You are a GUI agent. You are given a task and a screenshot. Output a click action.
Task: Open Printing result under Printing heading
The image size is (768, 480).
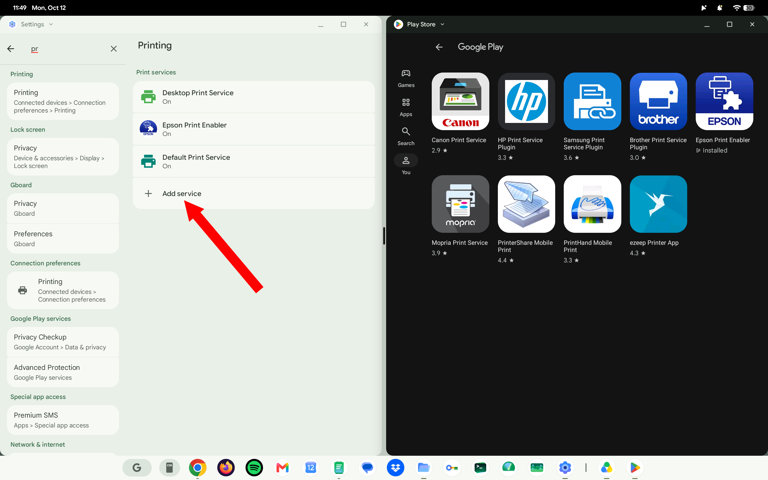(63, 101)
